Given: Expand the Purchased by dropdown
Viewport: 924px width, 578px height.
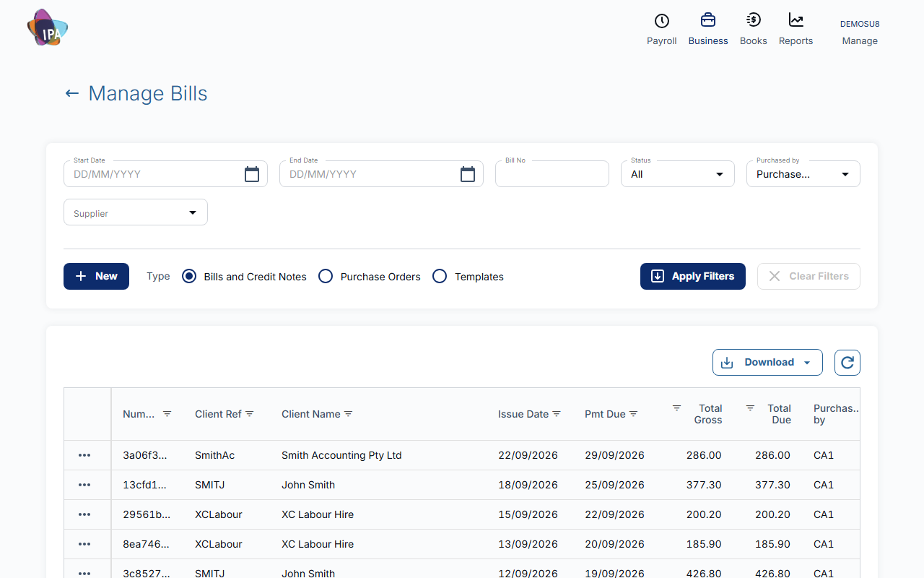Looking at the screenshot, I should (803, 174).
